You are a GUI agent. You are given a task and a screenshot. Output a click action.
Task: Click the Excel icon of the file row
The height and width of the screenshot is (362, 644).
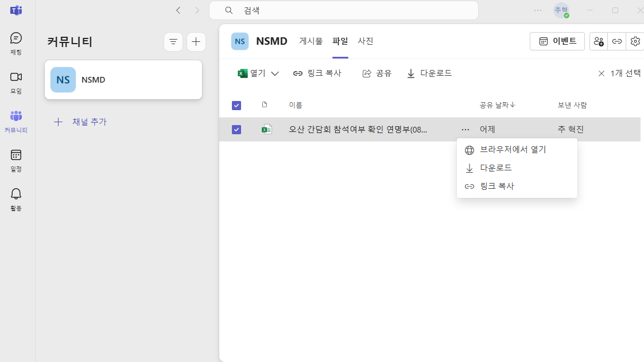click(x=266, y=129)
